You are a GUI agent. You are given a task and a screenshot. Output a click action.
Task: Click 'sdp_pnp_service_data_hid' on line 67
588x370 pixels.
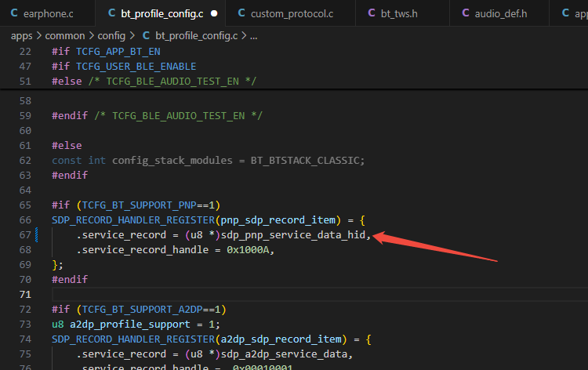[293, 235]
